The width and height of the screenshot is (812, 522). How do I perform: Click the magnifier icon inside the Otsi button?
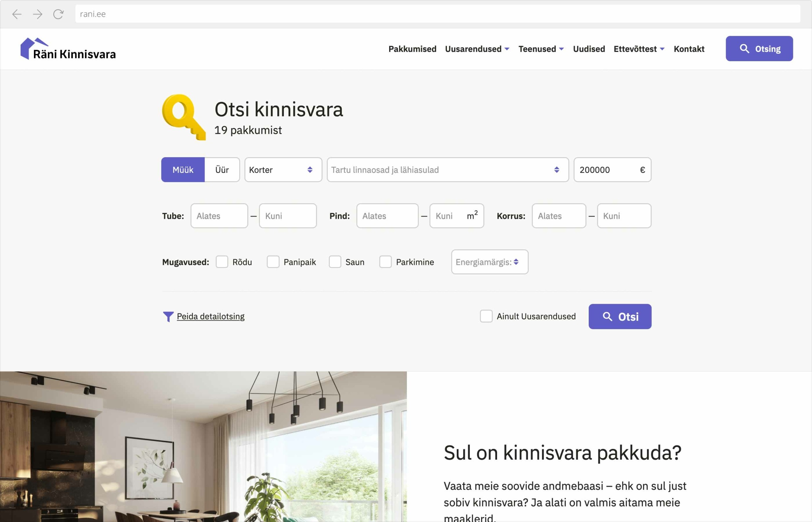(x=608, y=316)
